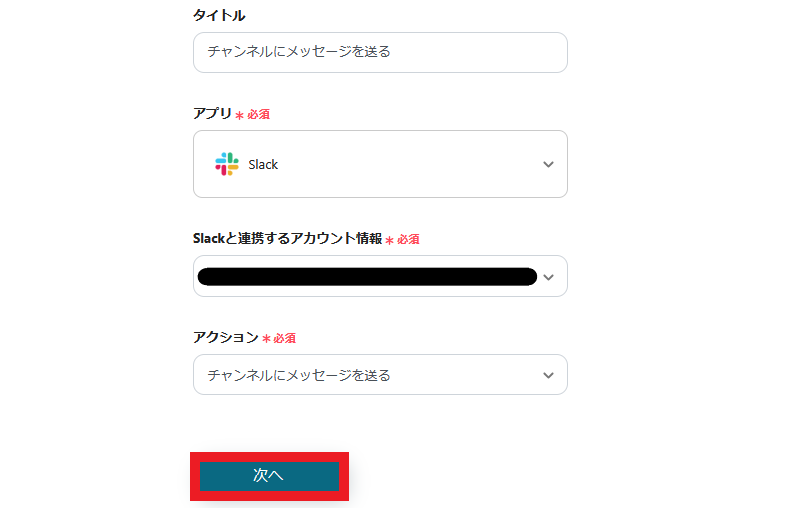
Task: Click the blacked-out account name
Action: (367, 277)
